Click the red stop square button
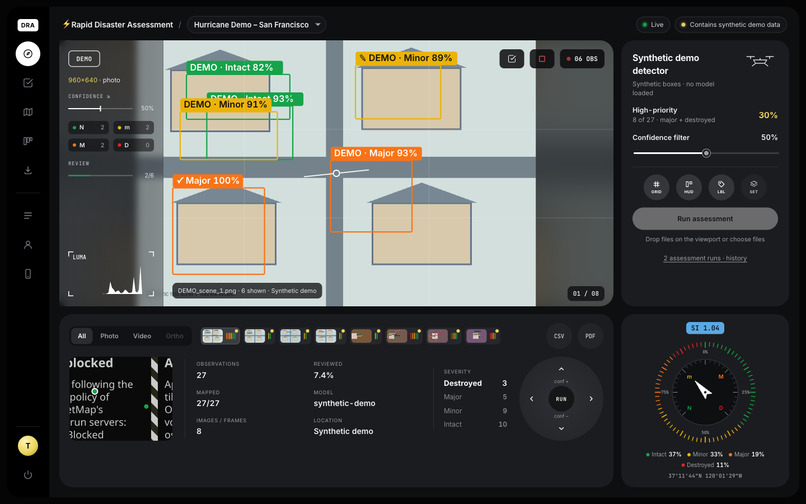Screen dimensions: 806x504 point(542,59)
